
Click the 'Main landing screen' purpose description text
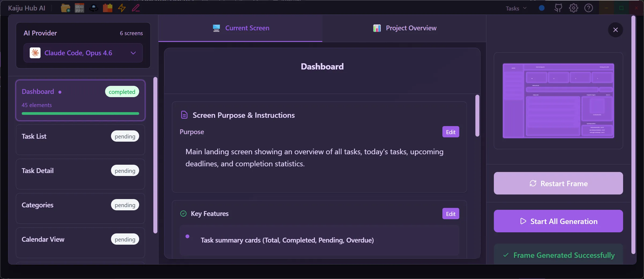[x=314, y=158]
